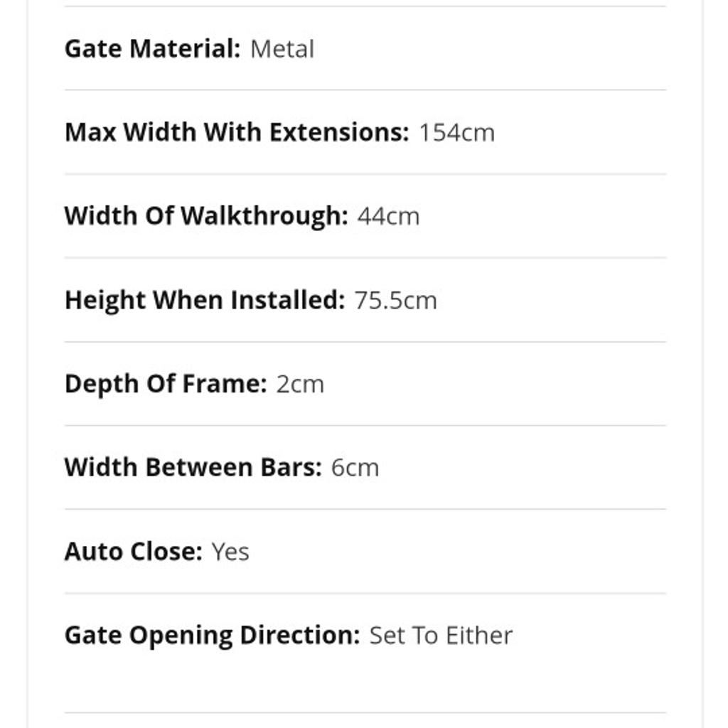Select the "Set To Either" value
The height and width of the screenshot is (728, 728).
pyautogui.click(x=441, y=636)
